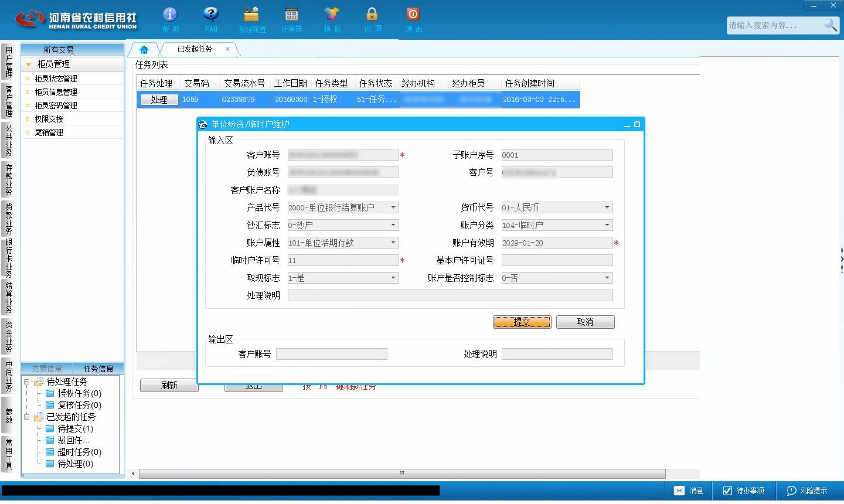The height and width of the screenshot is (504, 844).
Task: Click the search magnifier icon
Action: coord(831,25)
